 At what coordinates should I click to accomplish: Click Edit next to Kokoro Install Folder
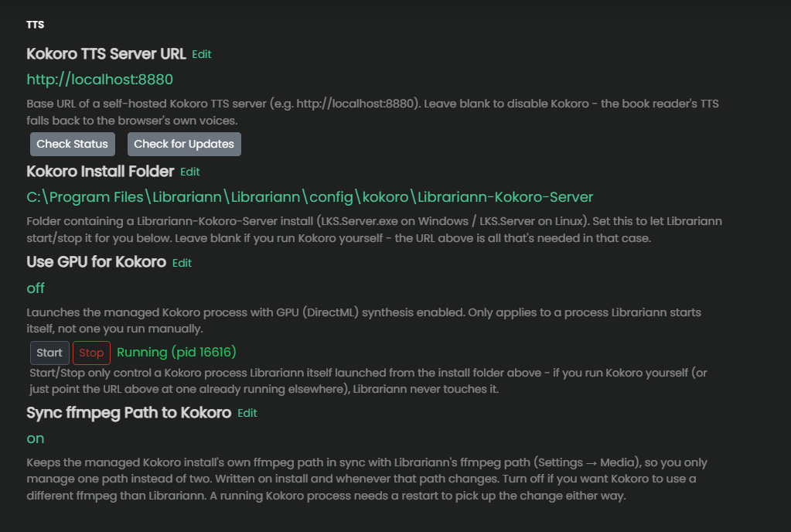(189, 172)
